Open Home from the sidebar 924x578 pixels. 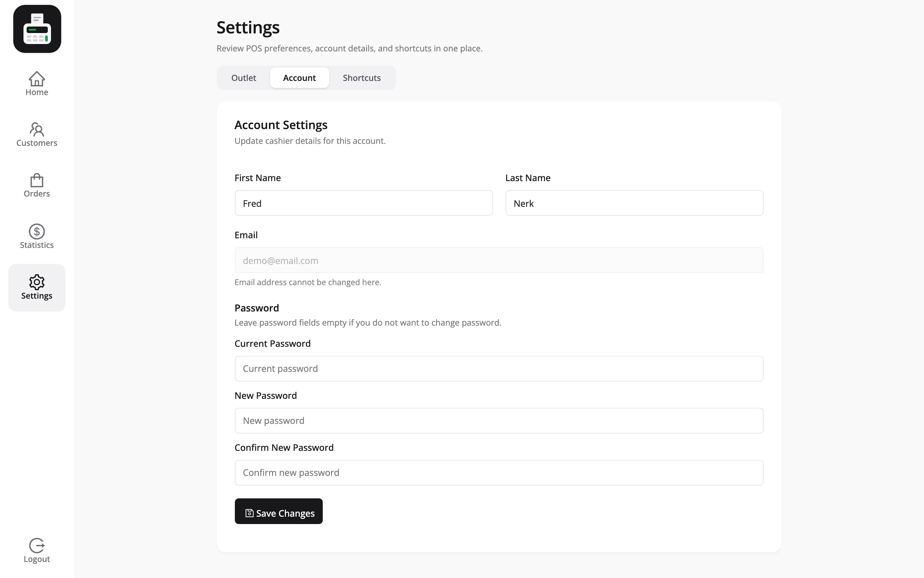click(37, 84)
